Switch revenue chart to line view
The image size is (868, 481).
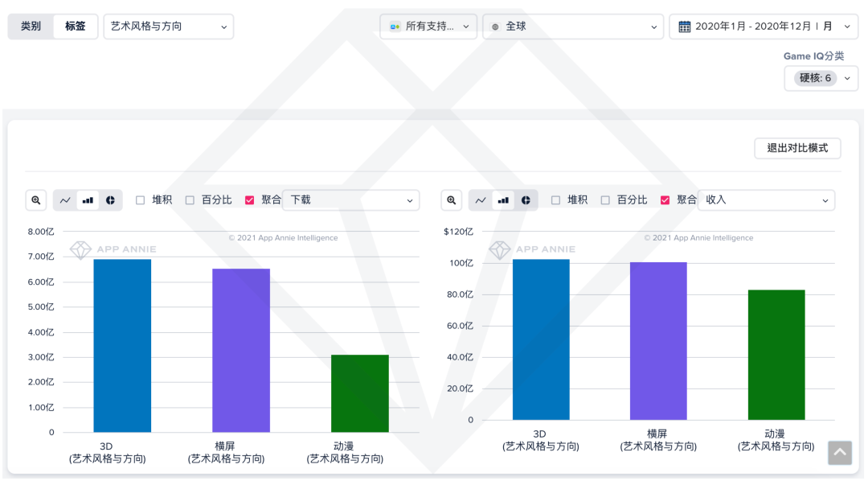(481, 200)
